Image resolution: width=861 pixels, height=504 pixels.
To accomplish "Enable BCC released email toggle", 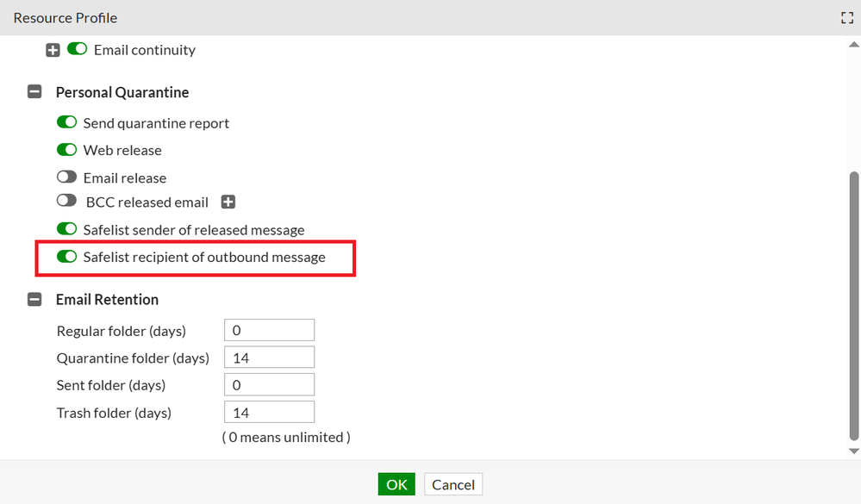I will (66, 202).
